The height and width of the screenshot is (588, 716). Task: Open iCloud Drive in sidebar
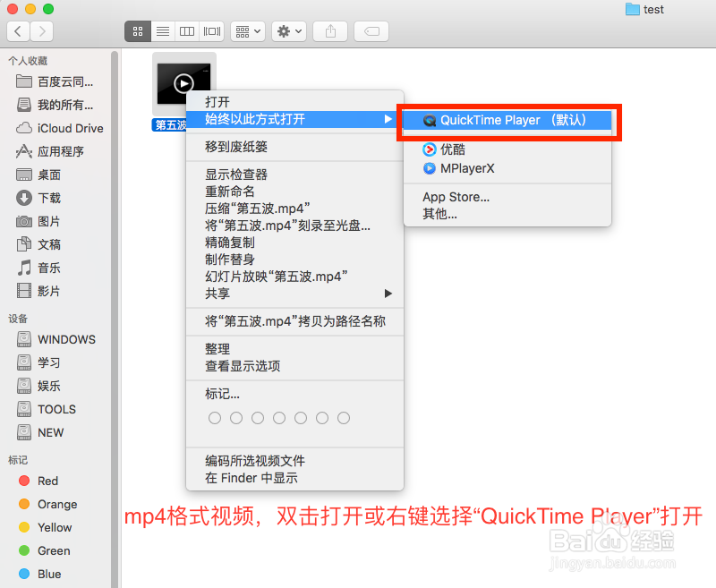59,128
